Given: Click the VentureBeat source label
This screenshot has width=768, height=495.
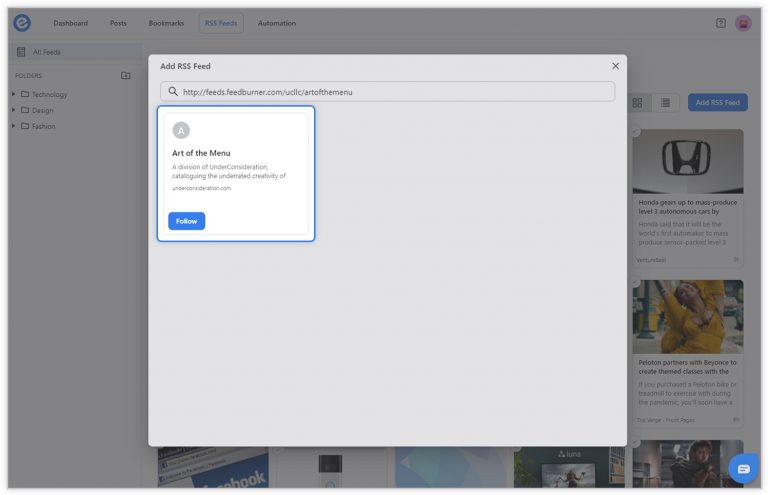Looking at the screenshot, I should point(651,260).
